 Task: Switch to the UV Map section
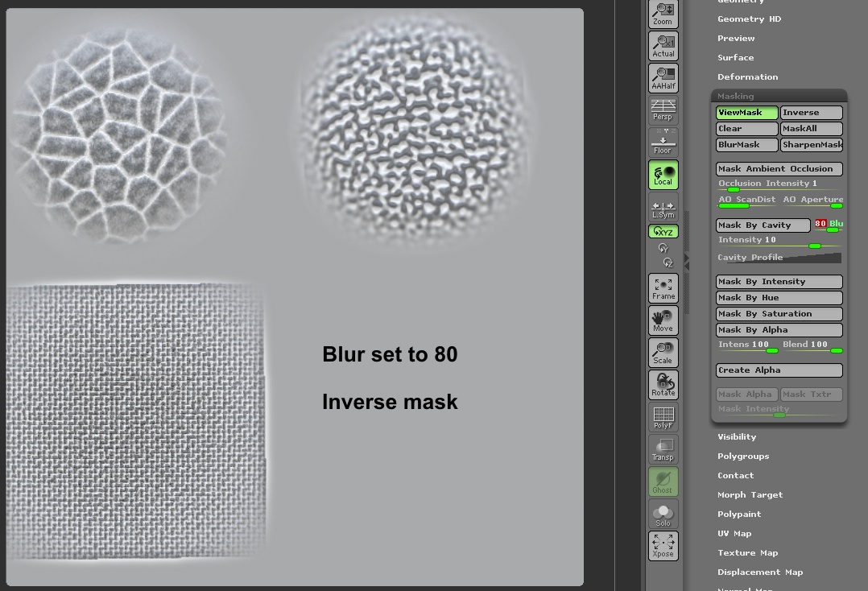pyautogui.click(x=734, y=533)
